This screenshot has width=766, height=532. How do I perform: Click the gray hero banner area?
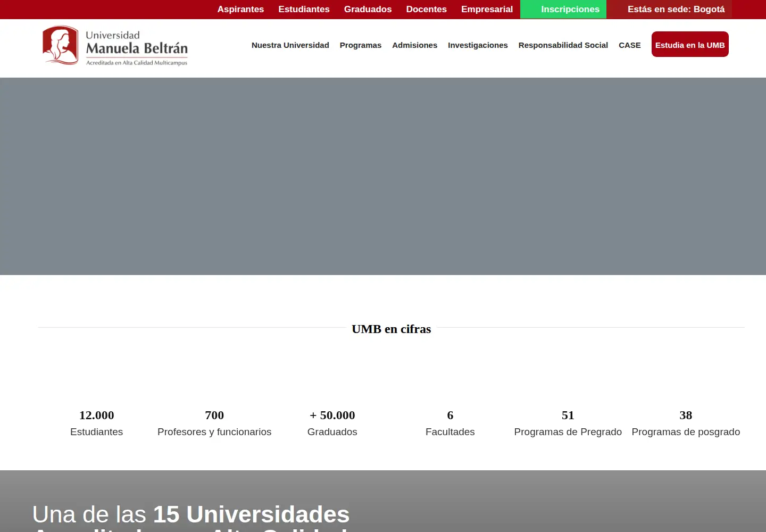click(383, 176)
